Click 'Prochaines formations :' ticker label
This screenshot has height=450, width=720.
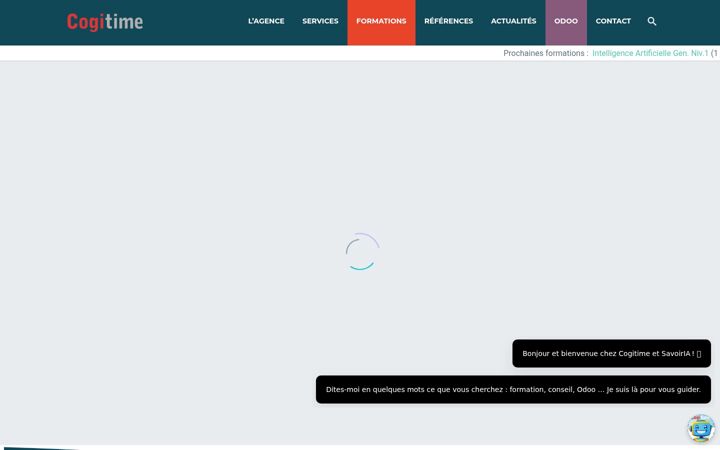546,53
